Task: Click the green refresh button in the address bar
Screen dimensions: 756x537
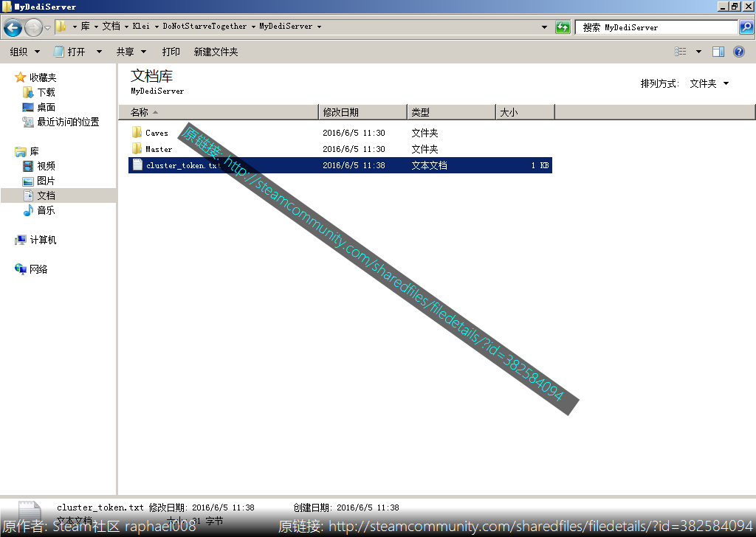Action: 563,27
